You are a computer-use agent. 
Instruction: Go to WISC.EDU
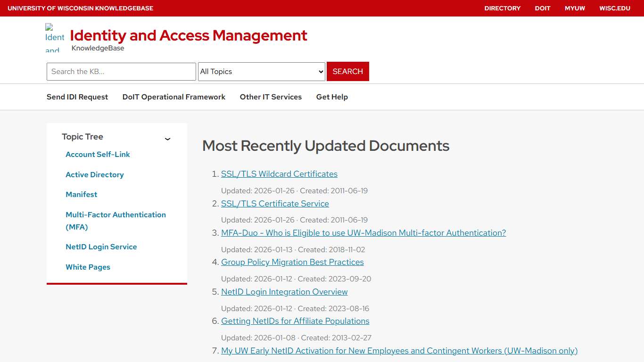coord(615,8)
